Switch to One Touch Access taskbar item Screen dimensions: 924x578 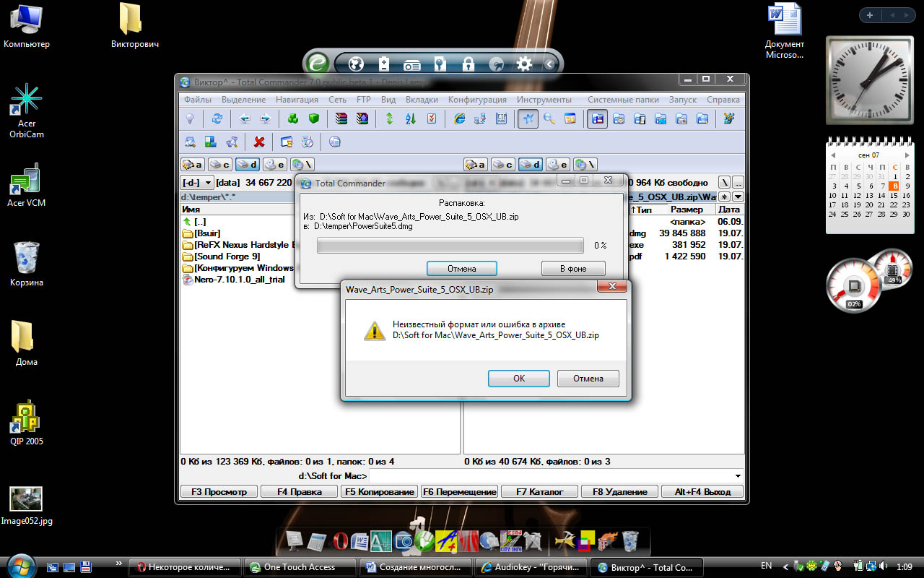tap(300, 567)
